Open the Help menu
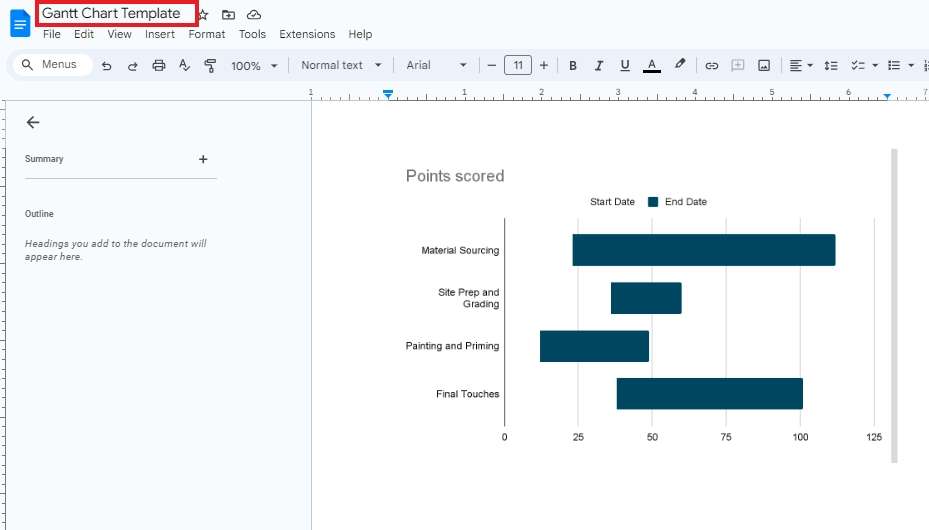 (x=360, y=34)
